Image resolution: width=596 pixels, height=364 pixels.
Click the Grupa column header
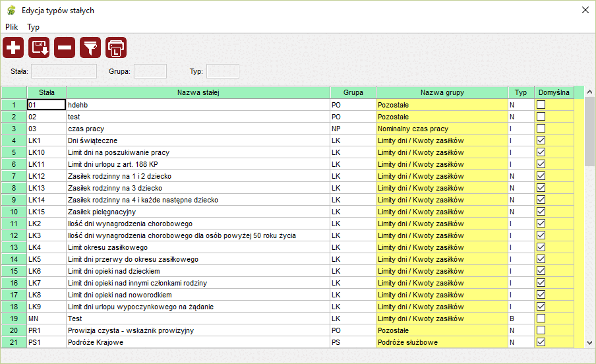pyautogui.click(x=353, y=92)
